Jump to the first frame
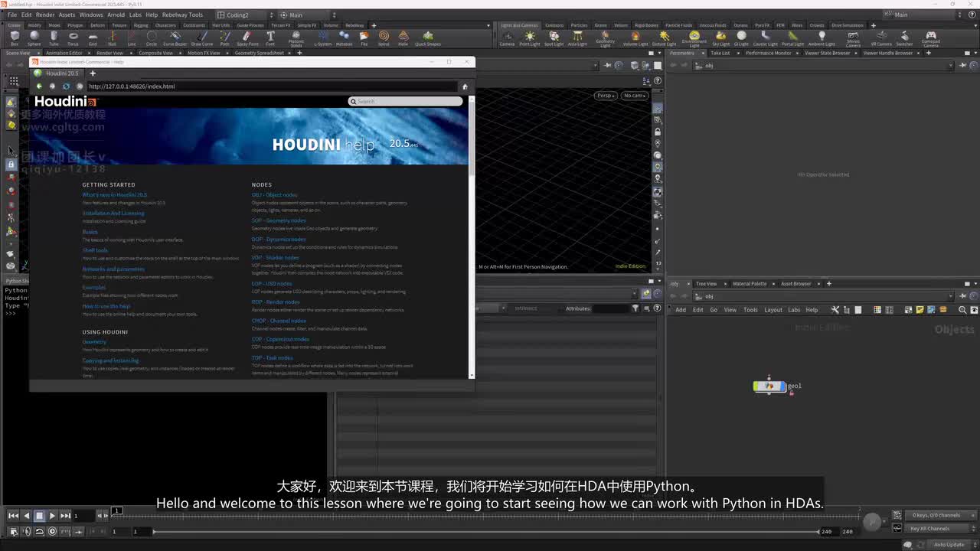 13,516
